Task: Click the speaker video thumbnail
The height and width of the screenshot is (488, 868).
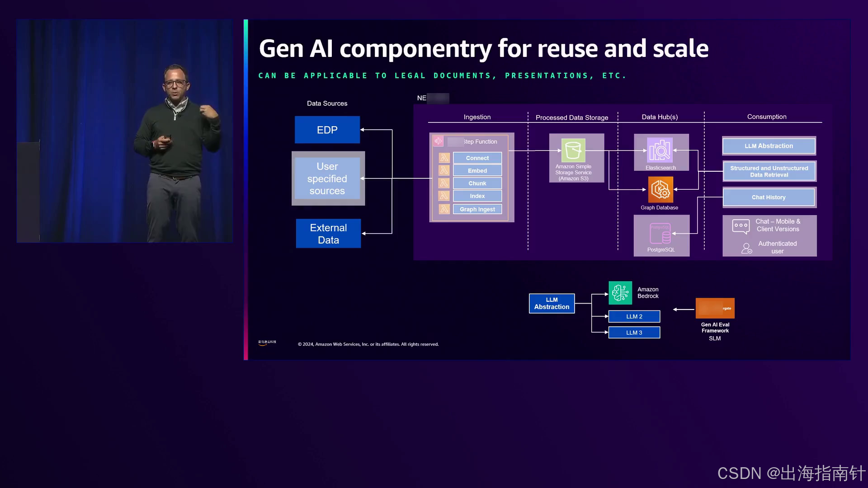Action: [125, 131]
